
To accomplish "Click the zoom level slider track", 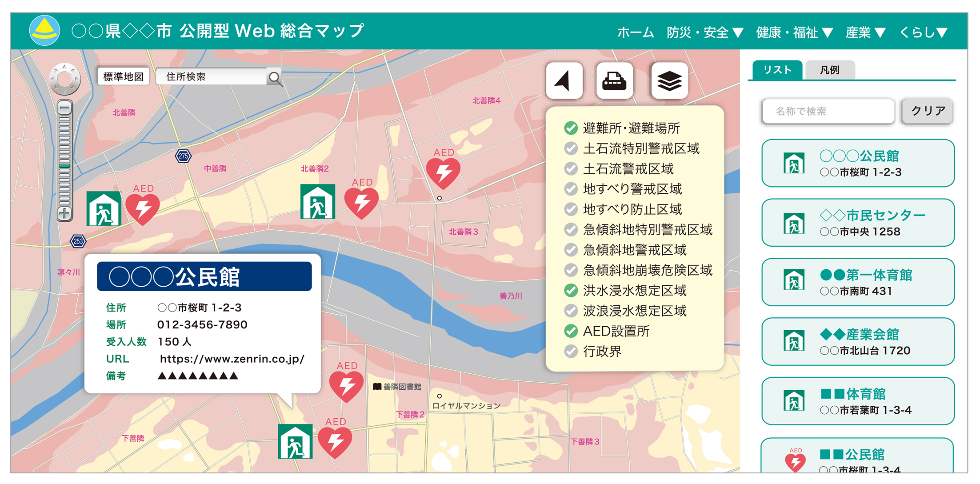I will tap(65, 160).
